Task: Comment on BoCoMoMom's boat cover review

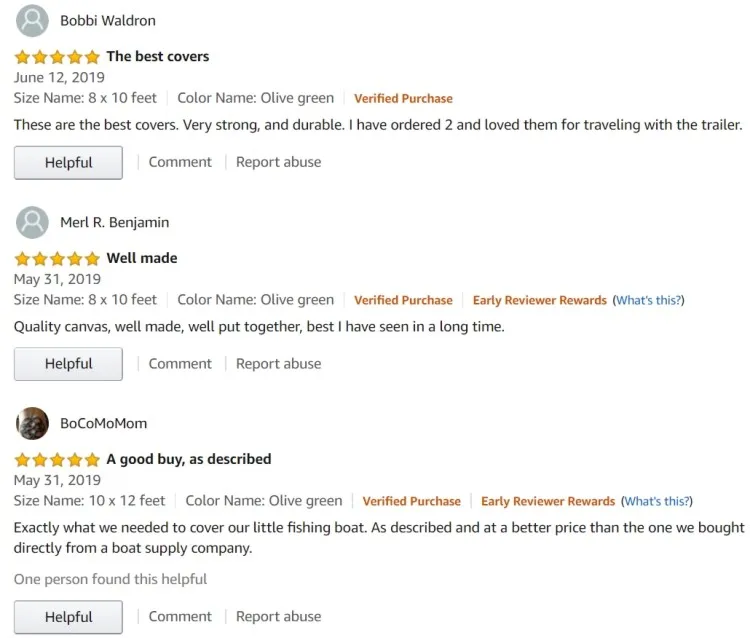Action: point(180,616)
